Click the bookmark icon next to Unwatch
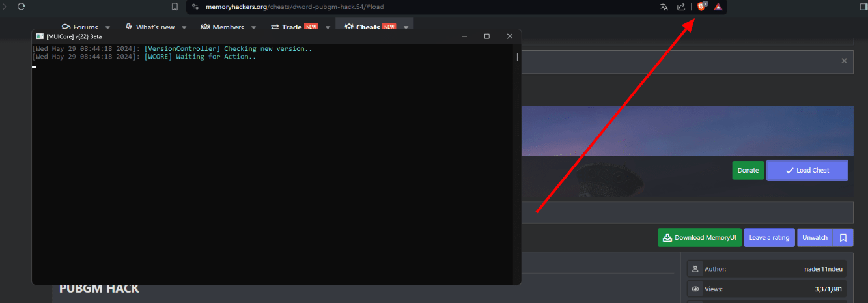The width and height of the screenshot is (868, 303). point(843,238)
